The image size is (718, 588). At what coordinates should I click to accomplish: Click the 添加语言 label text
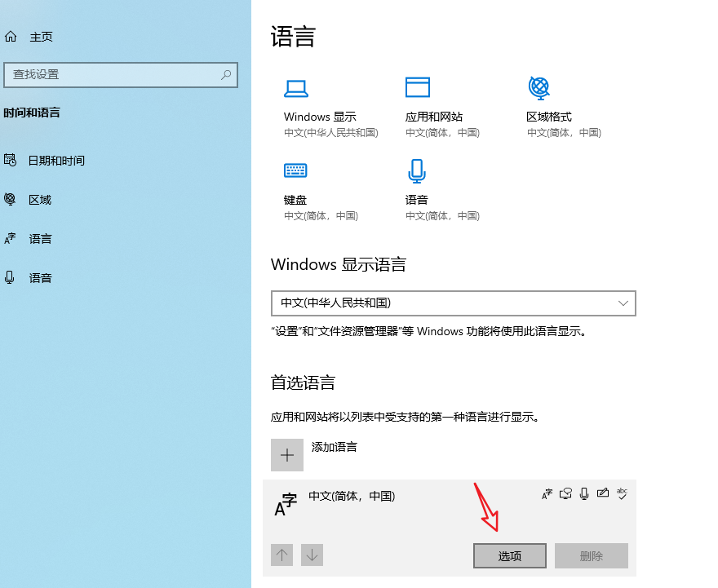coord(335,447)
